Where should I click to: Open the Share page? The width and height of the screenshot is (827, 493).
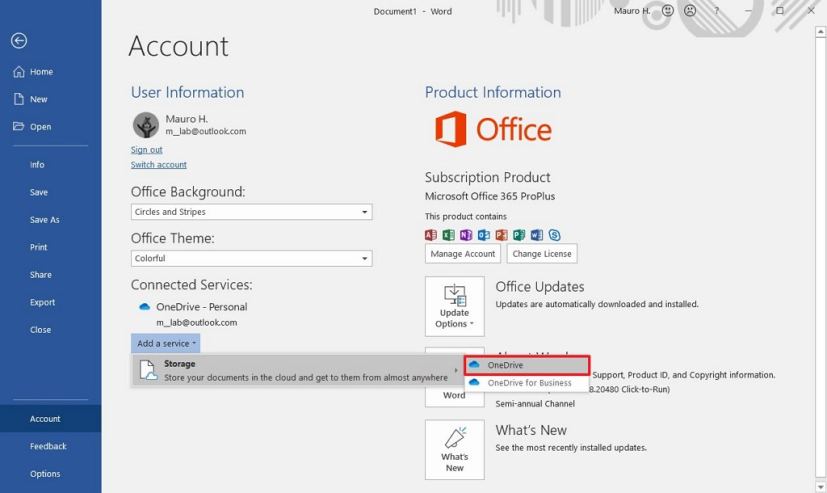point(41,275)
